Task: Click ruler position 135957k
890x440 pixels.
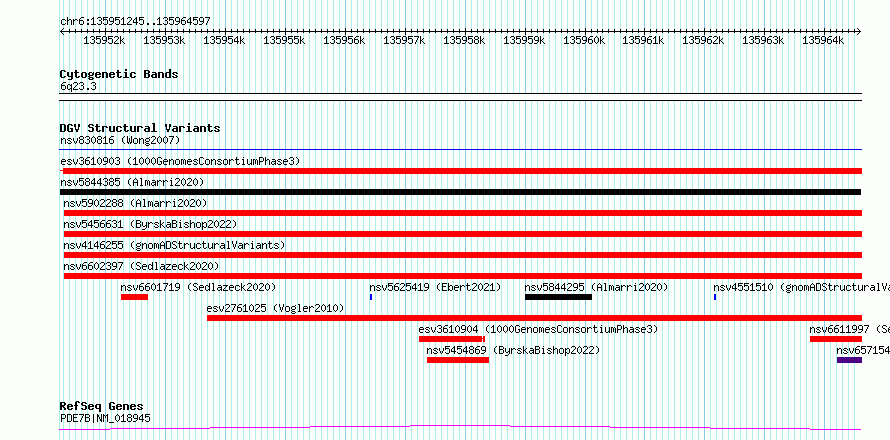Action: coord(404,40)
